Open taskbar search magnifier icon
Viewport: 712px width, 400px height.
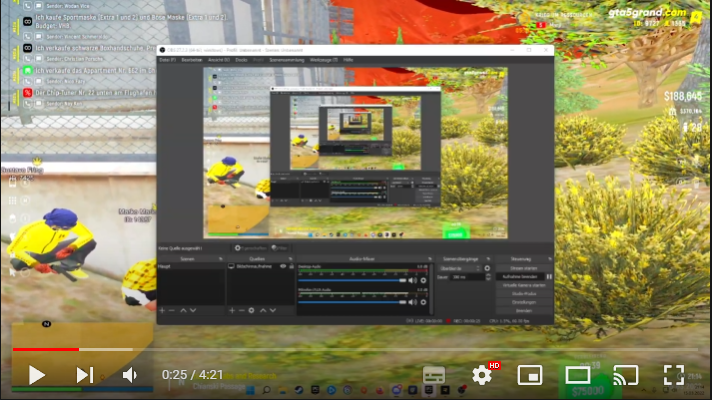(267, 390)
